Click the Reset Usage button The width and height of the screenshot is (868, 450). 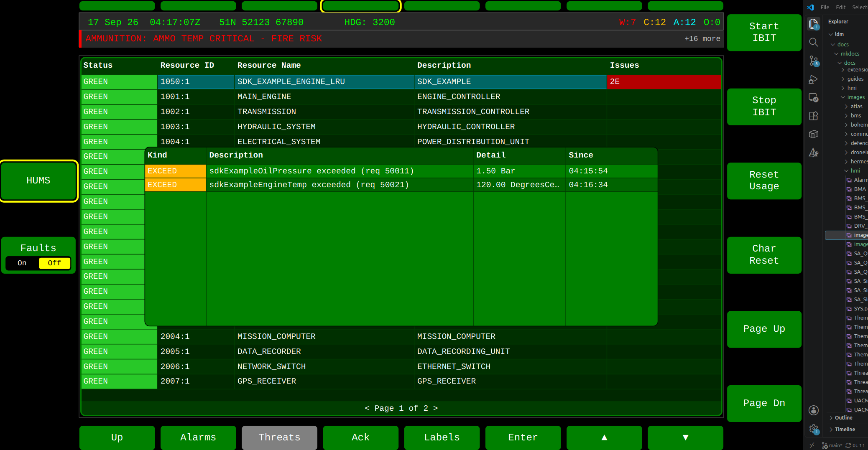(x=764, y=181)
